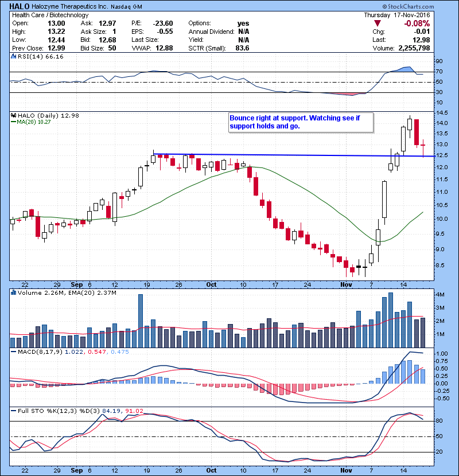The width and height of the screenshot is (459, 476).
Task: Click the Ask price 12.97
Action: [107, 24]
